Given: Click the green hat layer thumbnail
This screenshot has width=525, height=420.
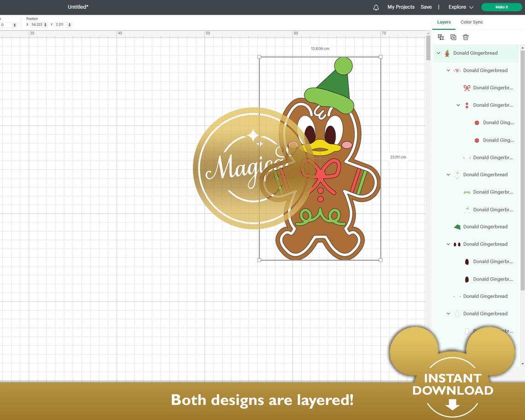Looking at the screenshot, I should tap(457, 227).
